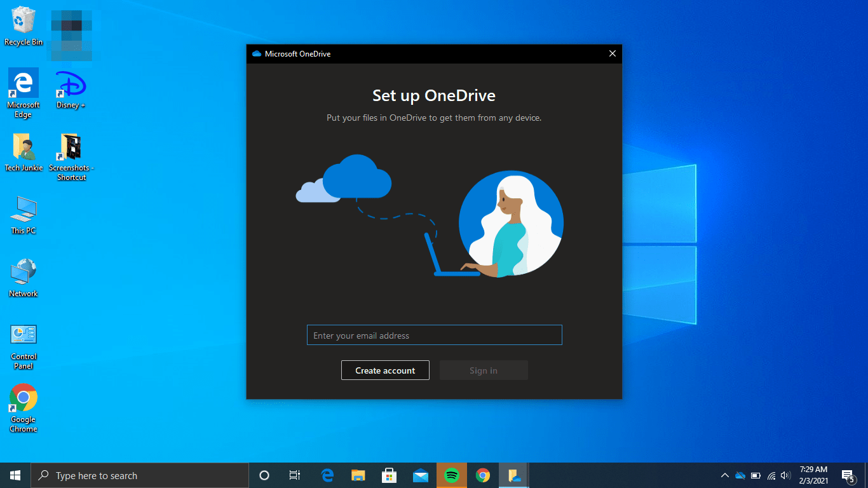Open the Action Center notifications icon
The image size is (868, 488).
[848, 475]
